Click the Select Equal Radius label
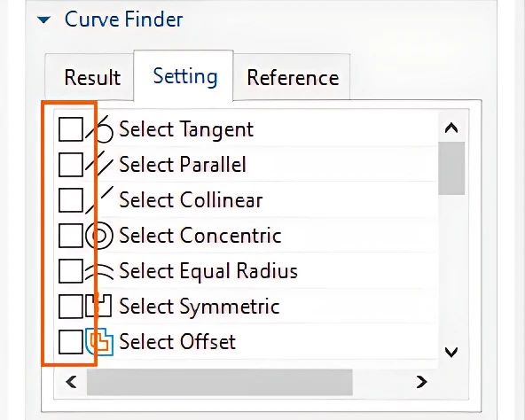 point(208,271)
